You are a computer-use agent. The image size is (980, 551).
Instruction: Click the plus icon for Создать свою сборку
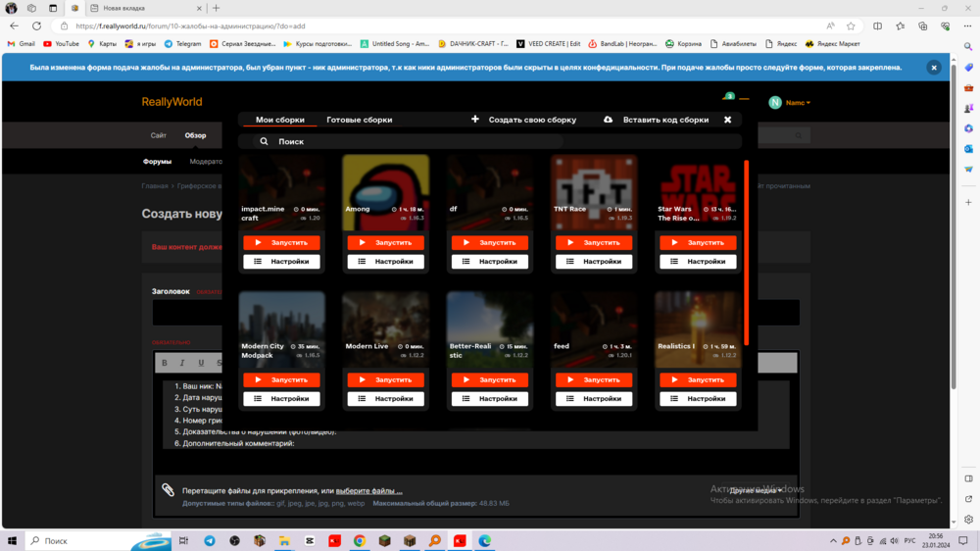(475, 119)
